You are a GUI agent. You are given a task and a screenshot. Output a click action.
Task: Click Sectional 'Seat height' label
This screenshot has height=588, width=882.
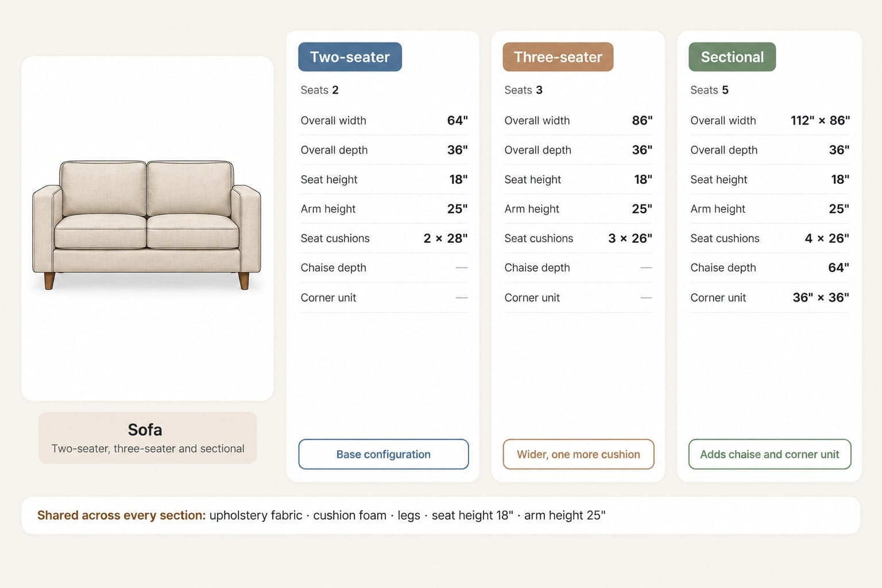[x=718, y=180]
